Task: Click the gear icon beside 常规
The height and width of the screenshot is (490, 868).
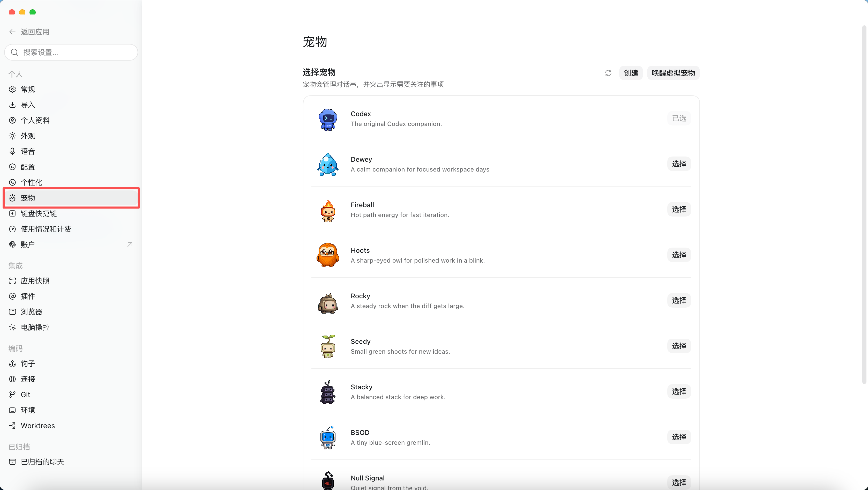Action: click(12, 89)
